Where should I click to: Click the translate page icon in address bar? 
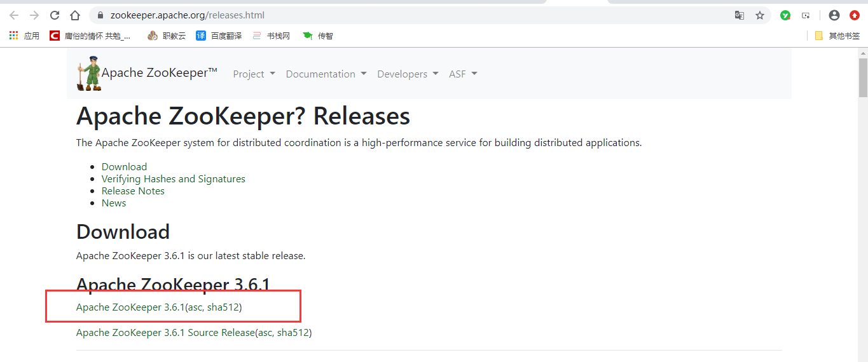740,15
